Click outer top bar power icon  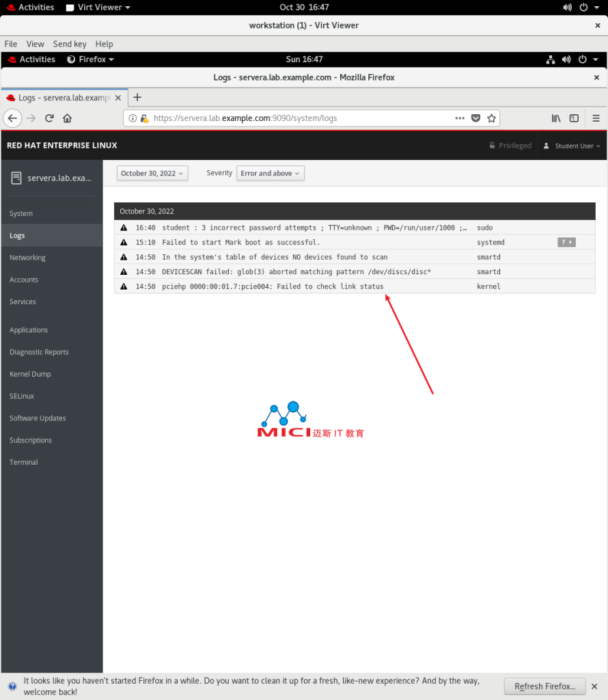pos(583,8)
